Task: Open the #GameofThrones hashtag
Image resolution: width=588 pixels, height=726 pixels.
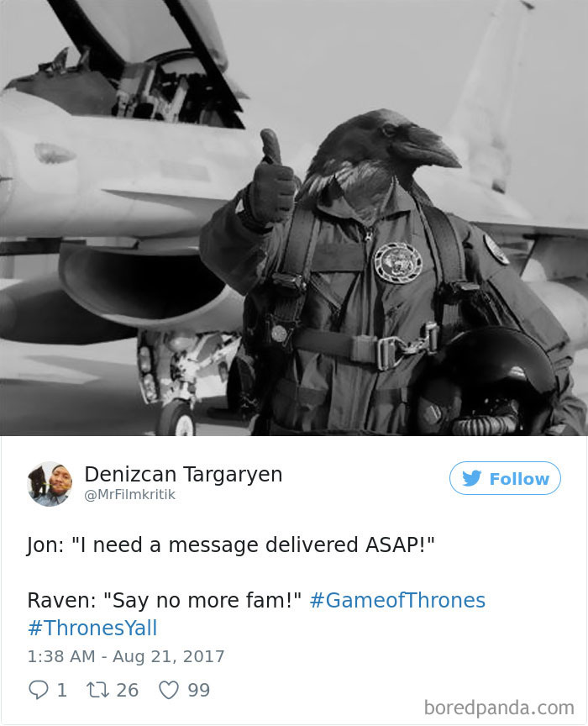Action: click(x=397, y=600)
